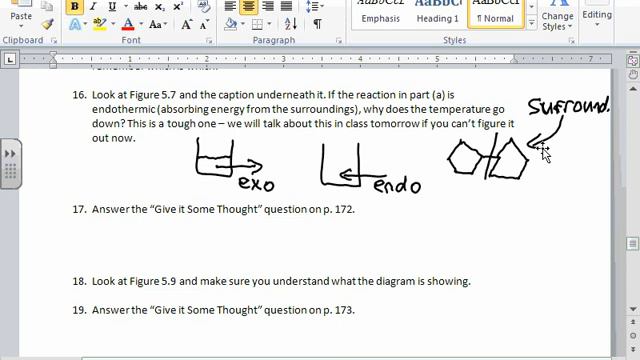Grow font size

coord(186,24)
